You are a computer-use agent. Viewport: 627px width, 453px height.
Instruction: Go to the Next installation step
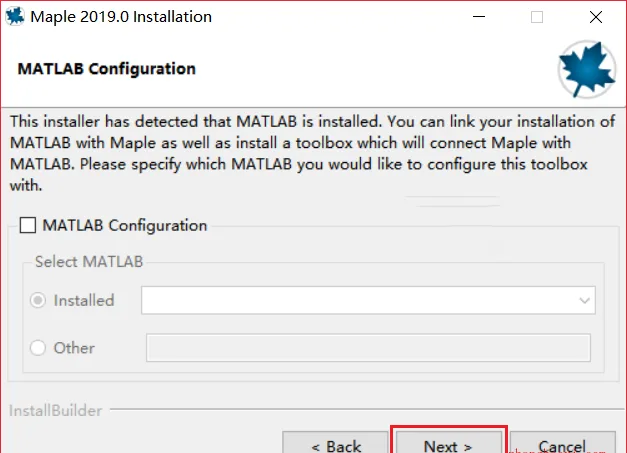tap(448, 442)
